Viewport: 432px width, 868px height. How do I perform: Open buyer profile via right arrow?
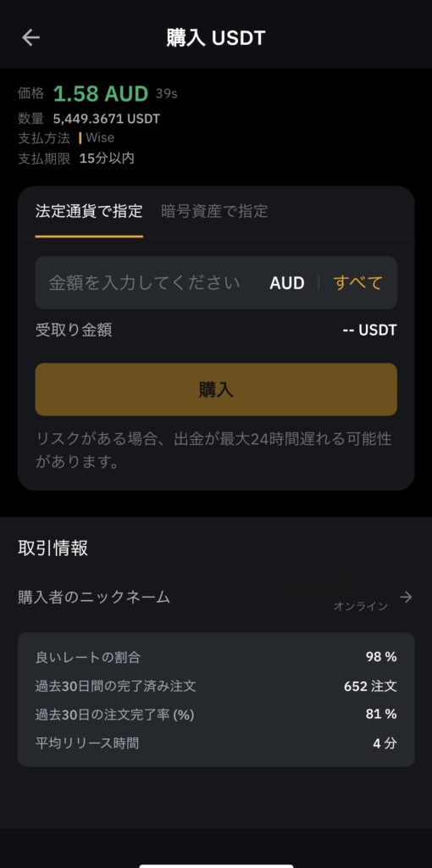(x=406, y=597)
